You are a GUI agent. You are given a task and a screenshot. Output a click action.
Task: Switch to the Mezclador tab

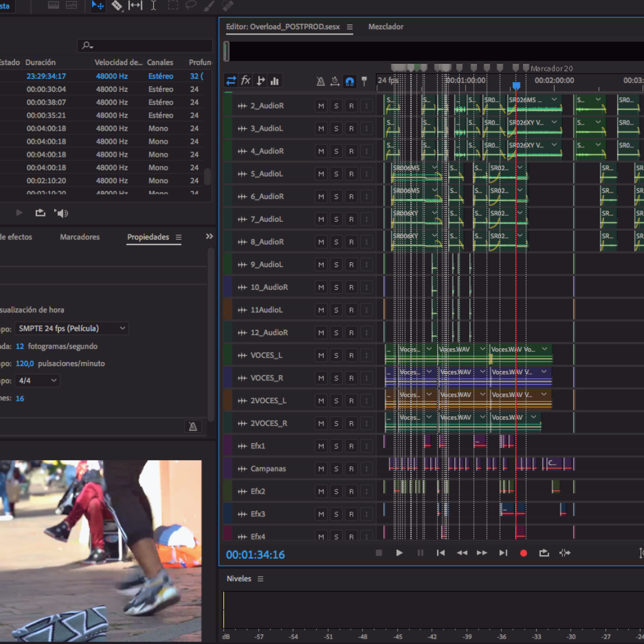386,27
